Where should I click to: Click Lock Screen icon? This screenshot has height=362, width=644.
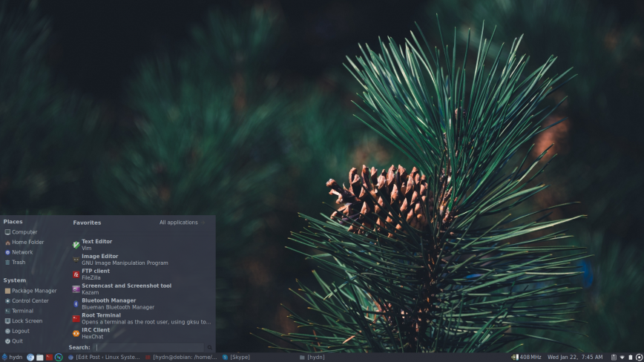point(7,320)
